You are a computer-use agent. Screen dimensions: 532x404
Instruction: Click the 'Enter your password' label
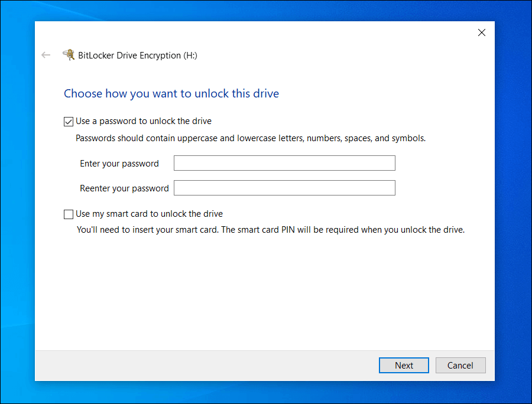pyautogui.click(x=119, y=164)
